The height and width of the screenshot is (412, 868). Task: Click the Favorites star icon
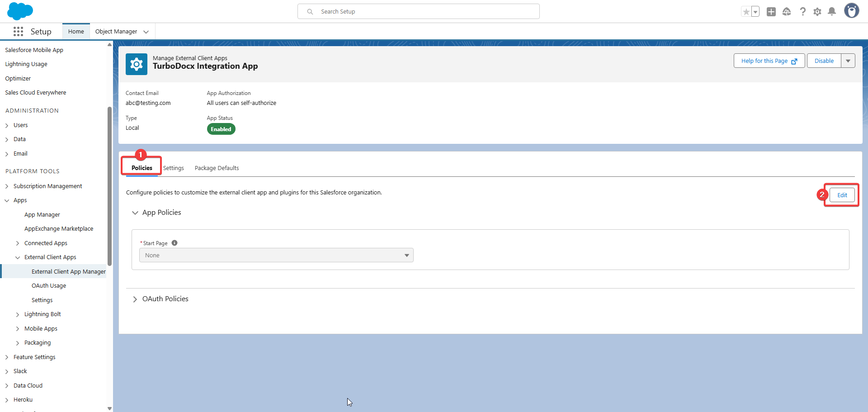click(x=746, y=12)
